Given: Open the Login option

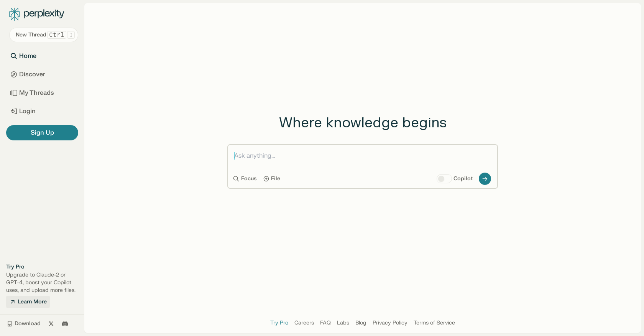Looking at the screenshot, I should 23,111.
